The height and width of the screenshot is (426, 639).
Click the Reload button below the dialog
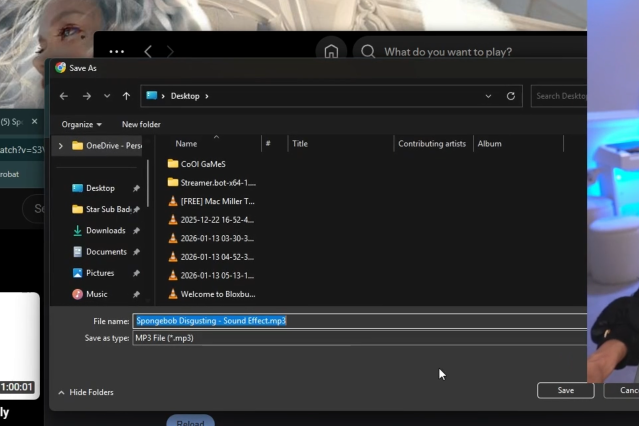(190, 422)
